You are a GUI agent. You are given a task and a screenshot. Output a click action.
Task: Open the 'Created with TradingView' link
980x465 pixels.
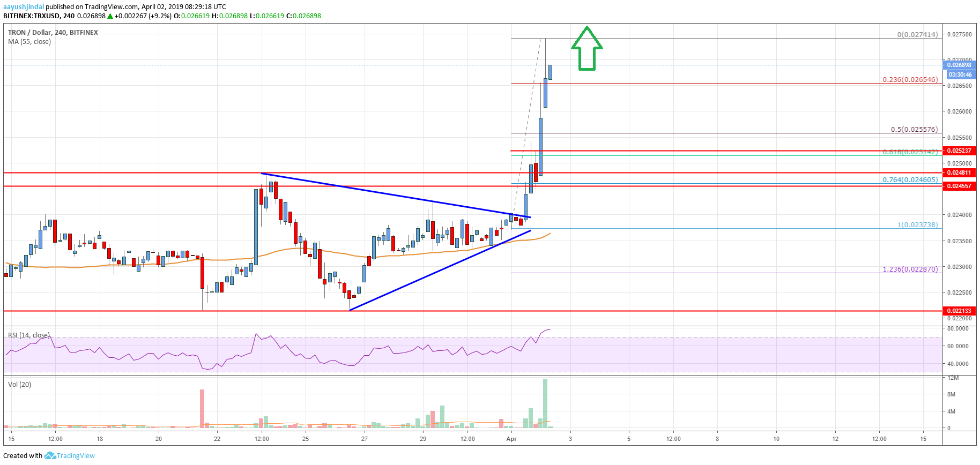[x=49, y=455]
